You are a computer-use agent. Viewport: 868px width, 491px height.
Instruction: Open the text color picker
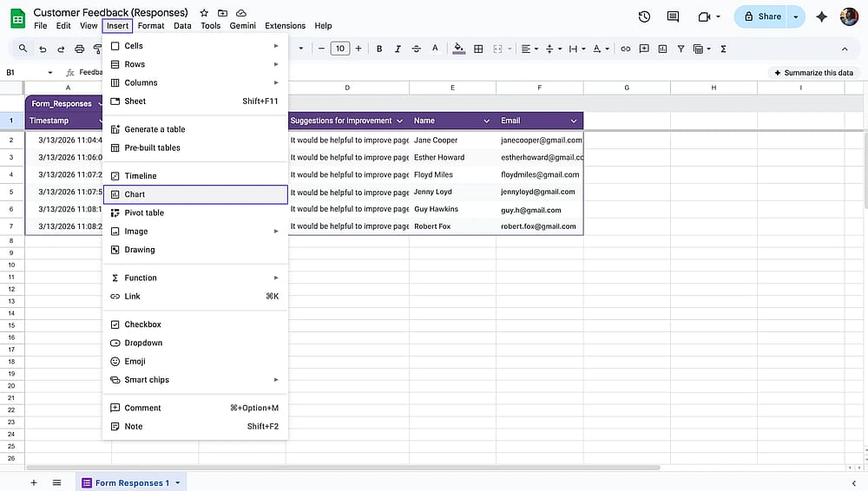pyautogui.click(x=435, y=49)
